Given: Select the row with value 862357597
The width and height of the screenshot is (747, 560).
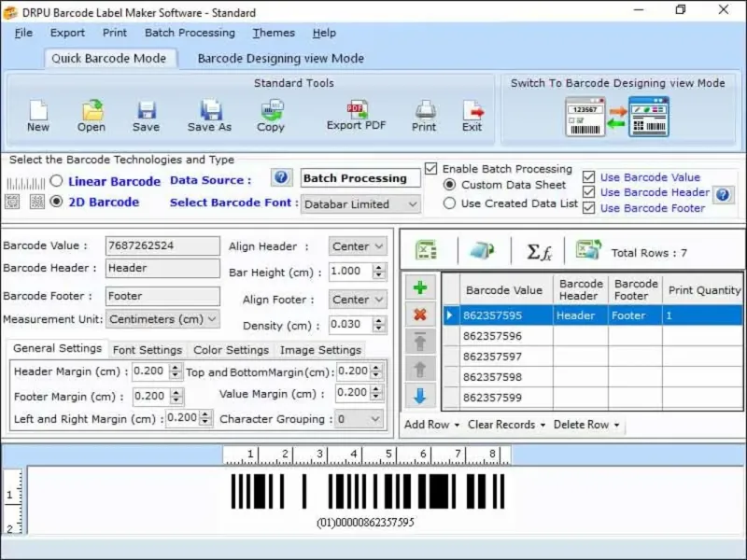Looking at the screenshot, I should click(593, 357).
